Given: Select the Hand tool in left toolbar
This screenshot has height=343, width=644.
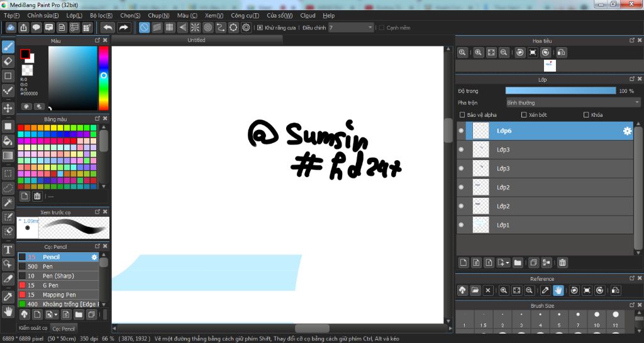Looking at the screenshot, I should coord(8,312).
